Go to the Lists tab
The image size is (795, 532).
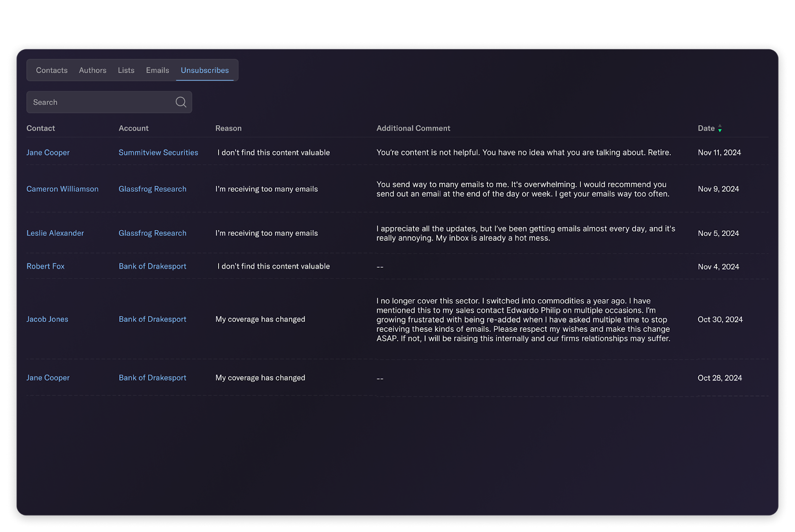point(126,71)
